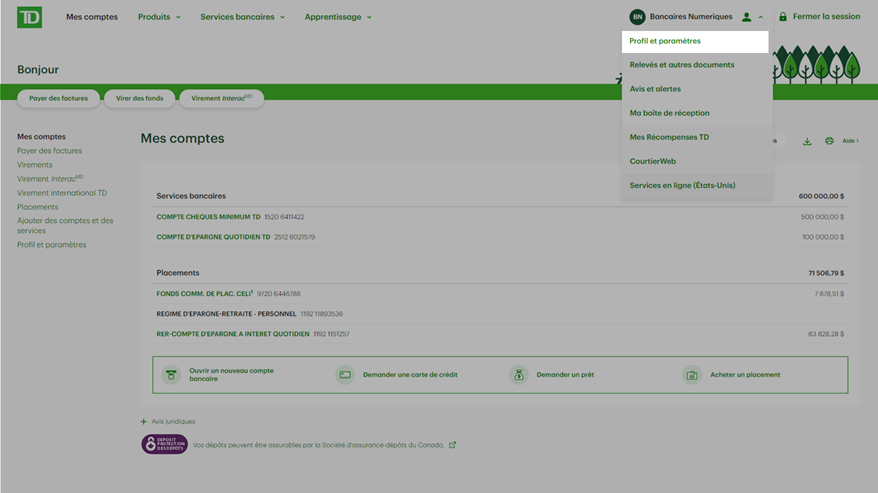
Task: Click the BN user avatar badge
Action: (637, 17)
